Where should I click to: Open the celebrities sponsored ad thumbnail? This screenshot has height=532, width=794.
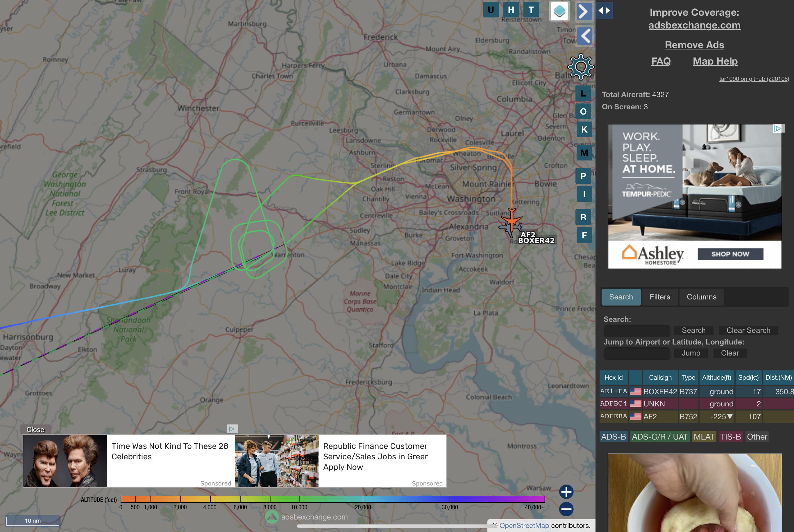65,461
